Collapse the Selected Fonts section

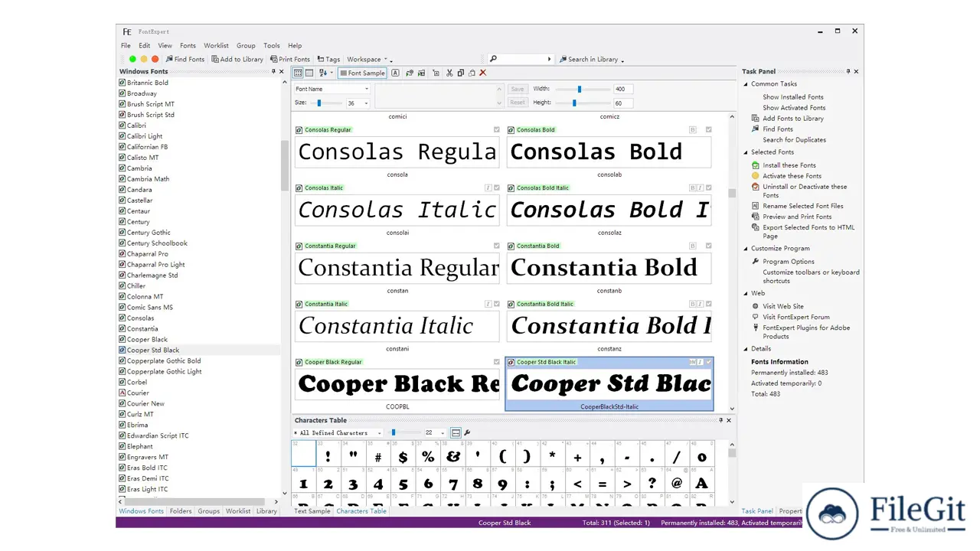click(746, 152)
